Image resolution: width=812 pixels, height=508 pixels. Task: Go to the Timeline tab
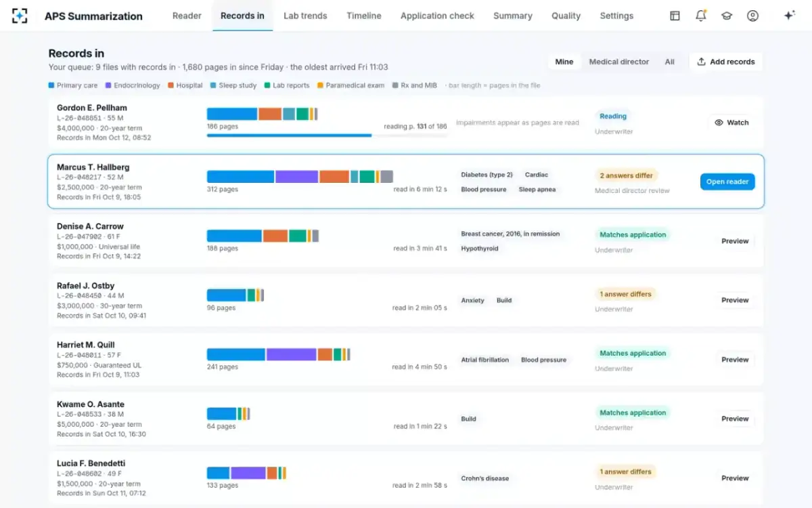(364, 16)
